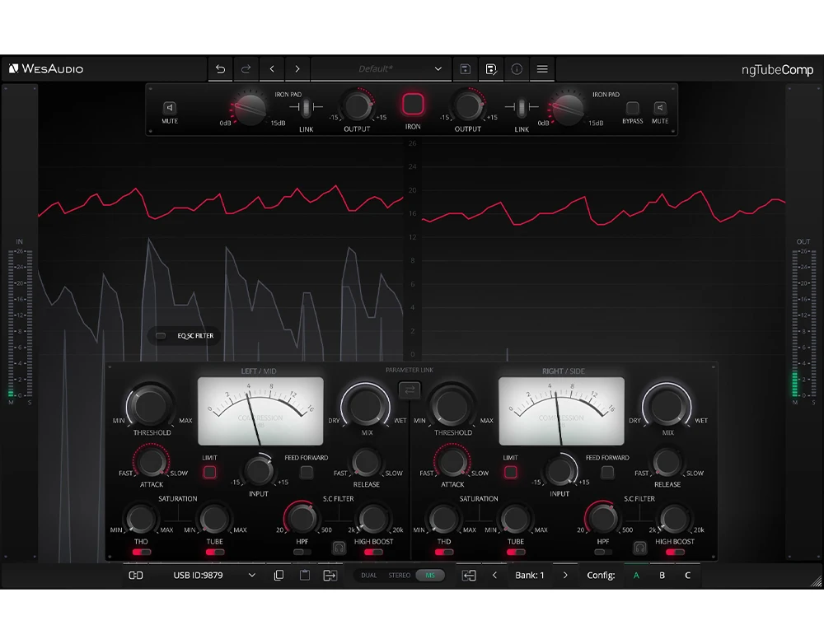Open the hamburger menu in the top toolbar
This screenshot has height=644, width=824.
tap(542, 69)
